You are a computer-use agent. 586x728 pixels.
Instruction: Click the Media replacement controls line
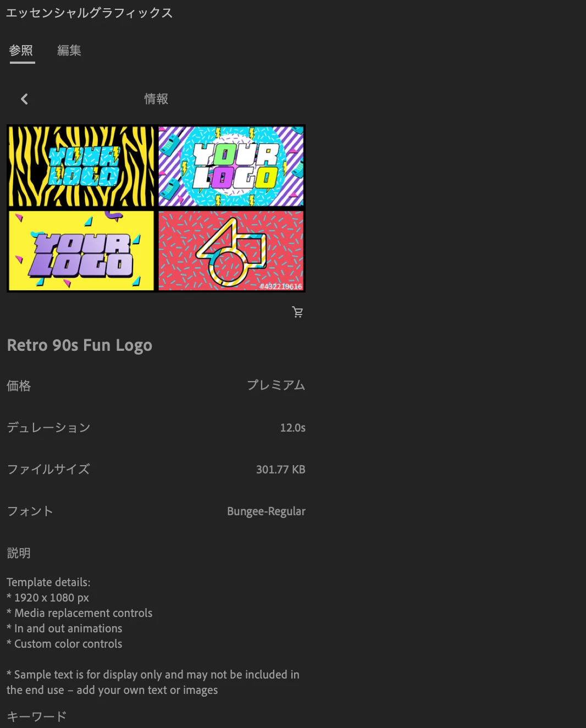tap(79, 613)
